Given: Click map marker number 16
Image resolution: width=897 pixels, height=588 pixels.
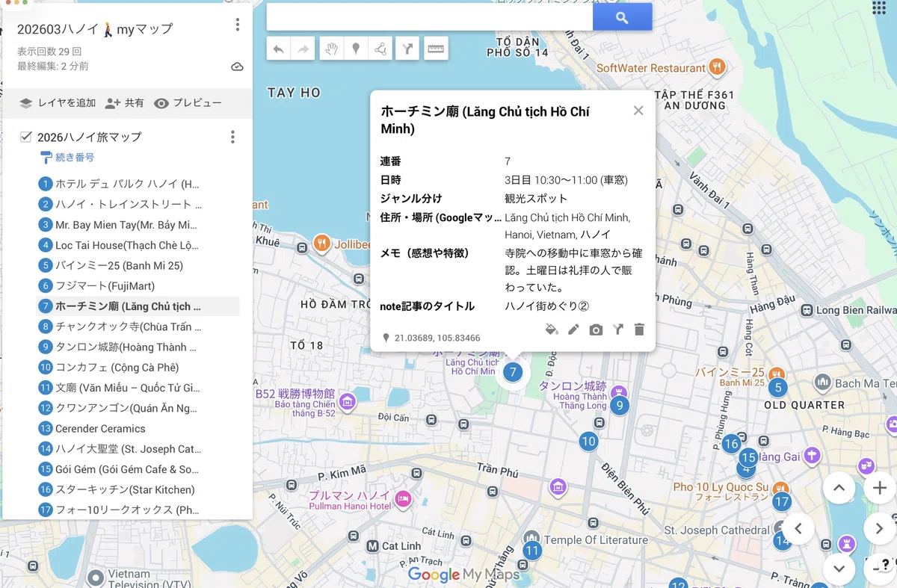Looking at the screenshot, I should [x=731, y=444].
